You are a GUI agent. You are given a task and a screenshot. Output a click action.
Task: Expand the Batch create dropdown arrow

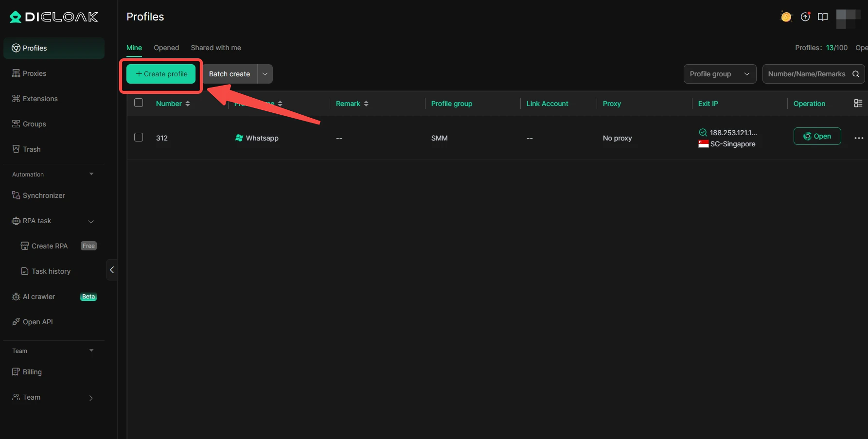click(x=265, y=74)
